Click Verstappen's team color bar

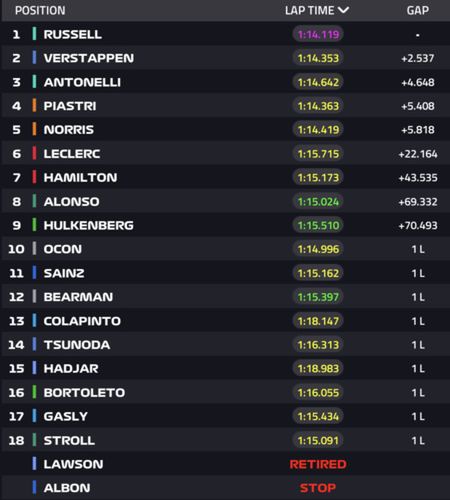click(34, 58)
